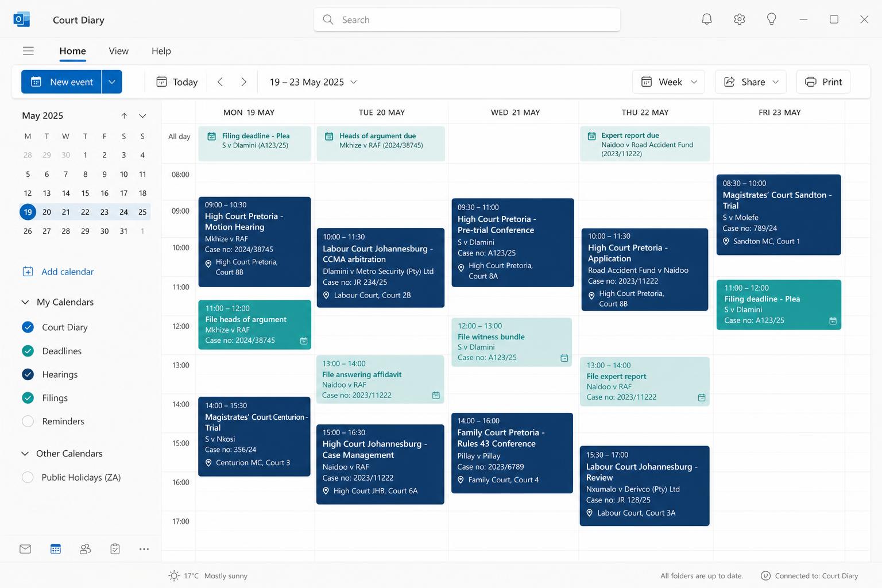Open High Court Johannesburg Case Management event
882x588 pixels.
pos(380,465)
